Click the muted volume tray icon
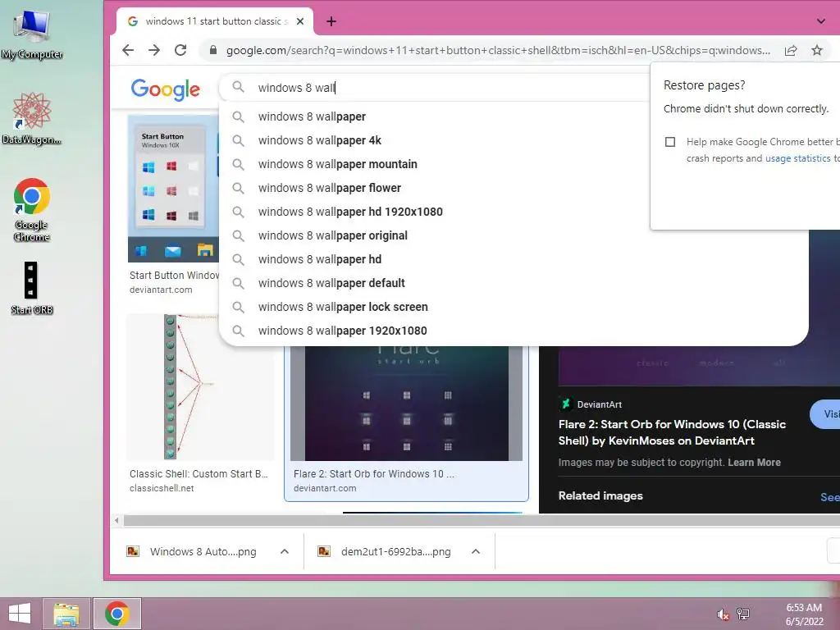The image size is (840, 630). [x=723, y=614]
